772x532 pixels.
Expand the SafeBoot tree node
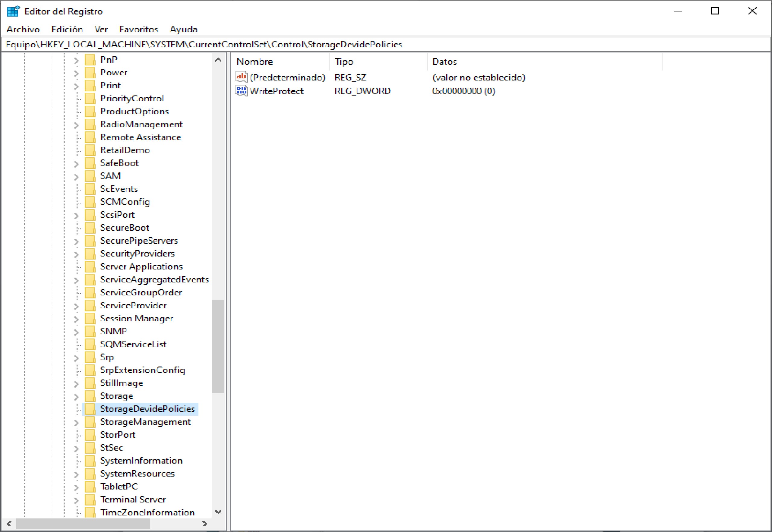[x=76, y=164]
